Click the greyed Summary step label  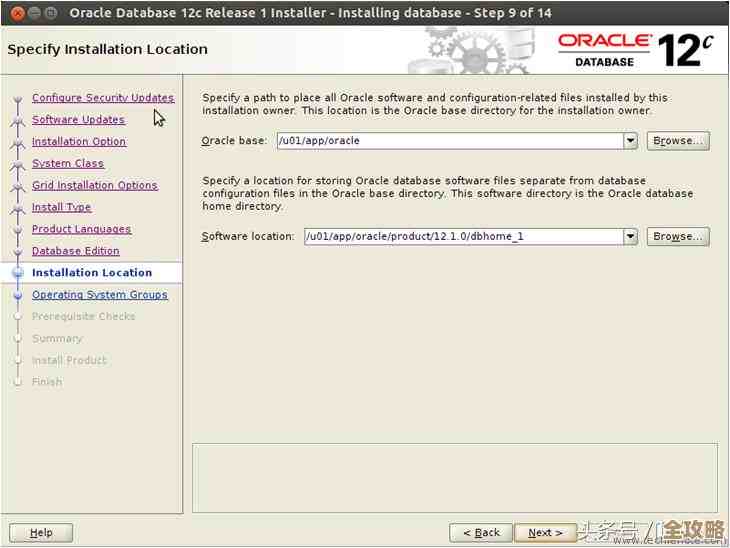click(x=57, y=338)
